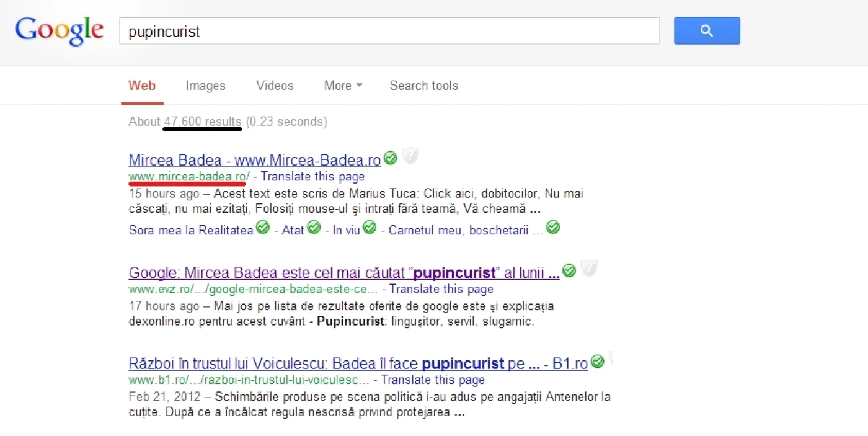Open the In viu sitelink
The height and width of the screenshot is (436, 868).
click(x=347, y=230)
